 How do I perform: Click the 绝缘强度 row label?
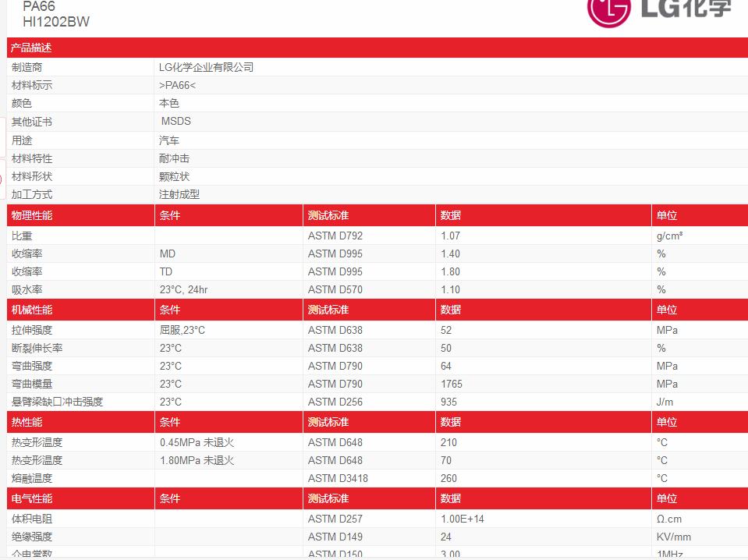click(x=32, y=537)
